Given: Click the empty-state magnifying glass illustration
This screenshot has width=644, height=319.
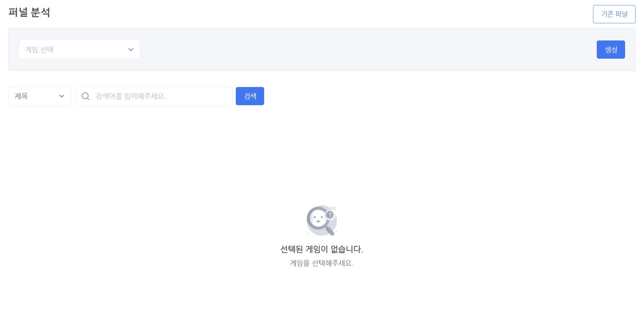Looking at the screenshot, I should click(321, 221).
